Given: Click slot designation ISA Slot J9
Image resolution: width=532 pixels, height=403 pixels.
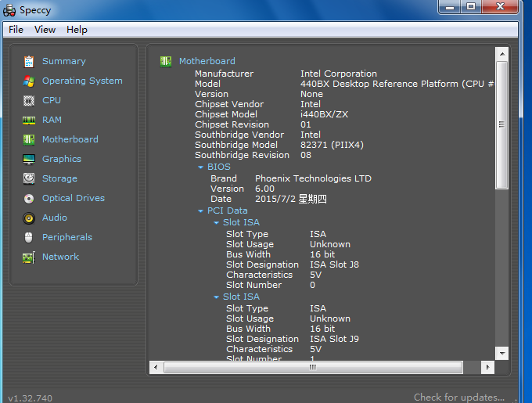Looking at the screenshot, I should click(x=334, y=339).
